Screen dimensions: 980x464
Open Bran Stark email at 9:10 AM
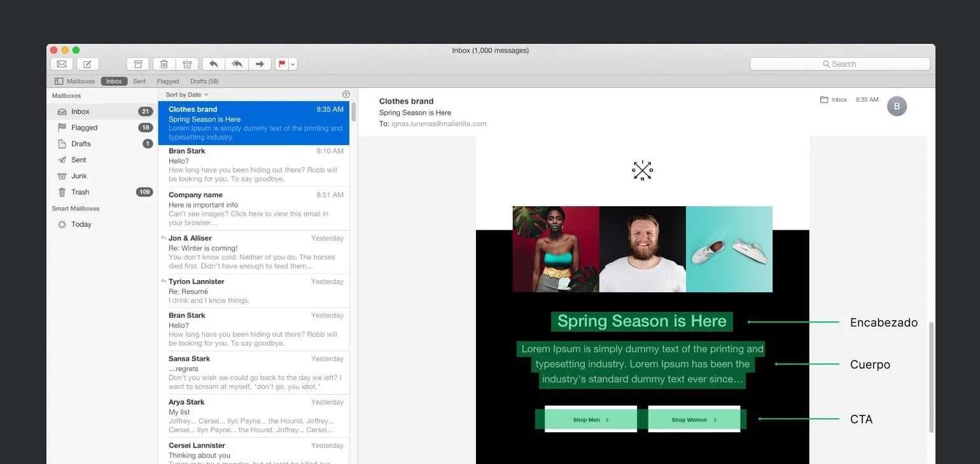(254, 165)
